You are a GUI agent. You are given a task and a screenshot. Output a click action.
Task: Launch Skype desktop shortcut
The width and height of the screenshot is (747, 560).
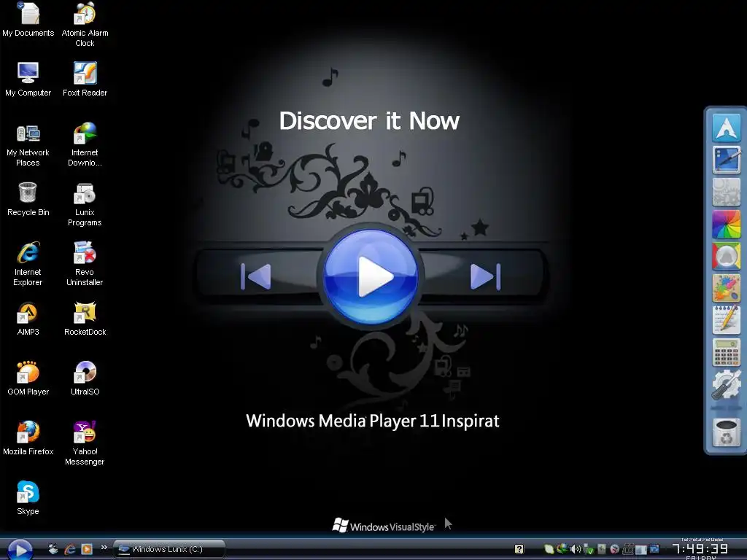(28, 499)
